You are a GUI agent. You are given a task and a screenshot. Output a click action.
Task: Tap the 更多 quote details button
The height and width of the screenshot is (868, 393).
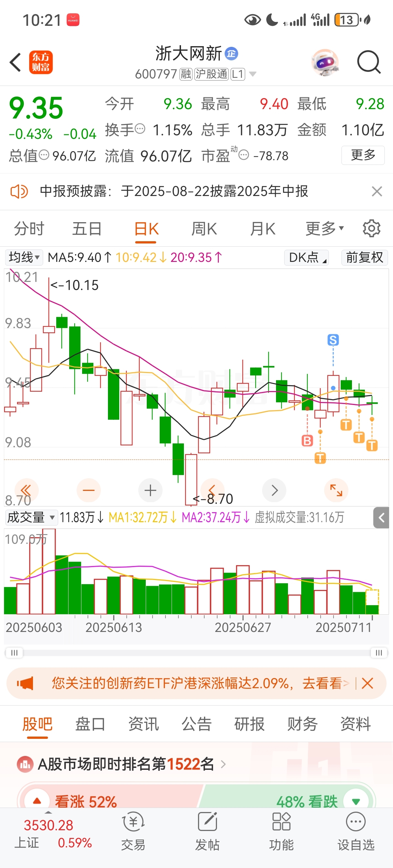click(363, 155)
